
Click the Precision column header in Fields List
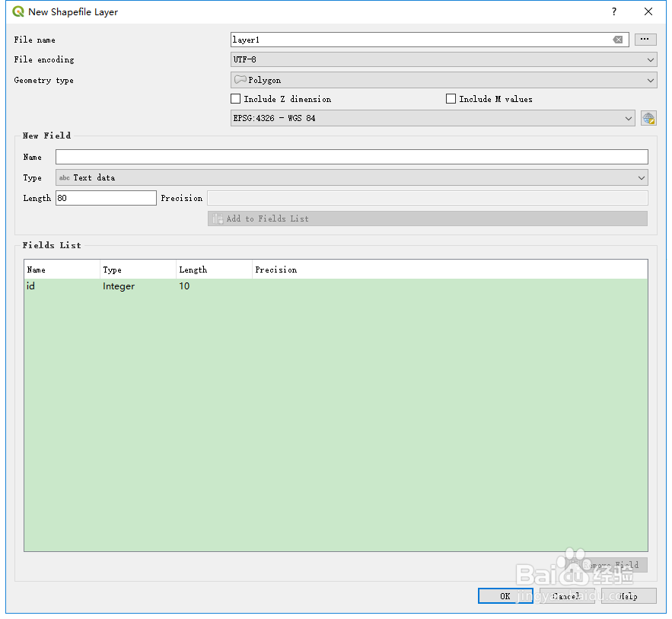(450, 270)
